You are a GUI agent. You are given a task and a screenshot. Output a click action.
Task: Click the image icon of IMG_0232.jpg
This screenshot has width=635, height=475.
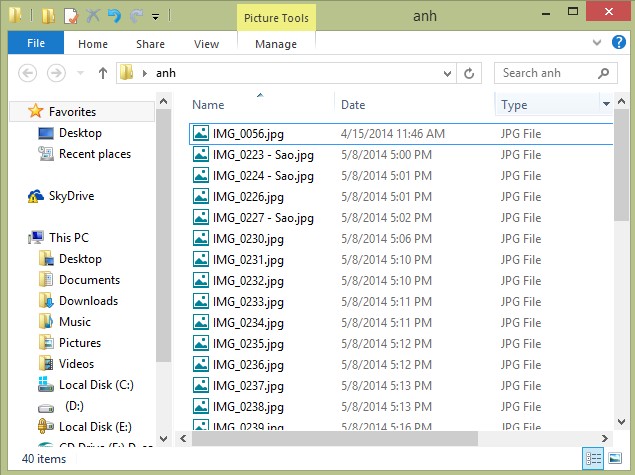[200, 280]
